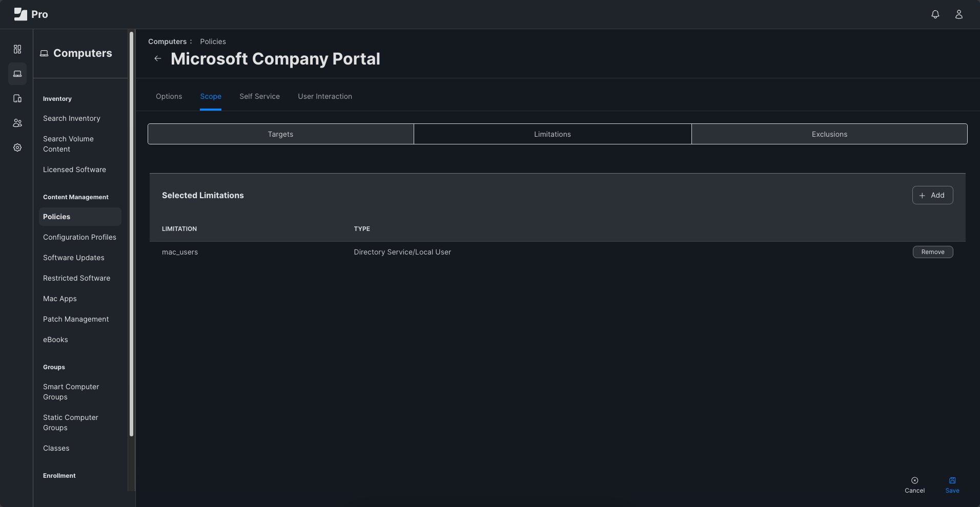Save the policy

(x=952, y=485)
